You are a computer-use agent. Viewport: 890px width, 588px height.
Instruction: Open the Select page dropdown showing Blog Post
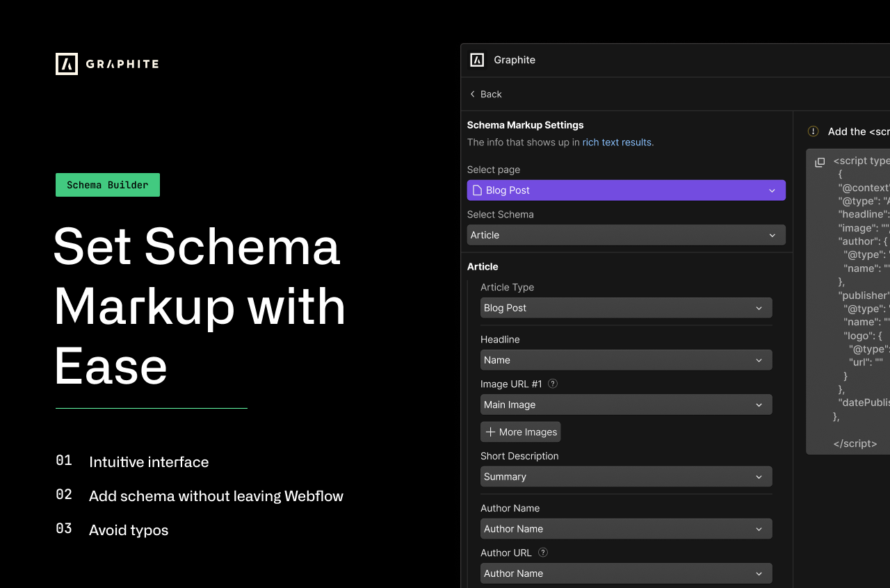[626, 190]
